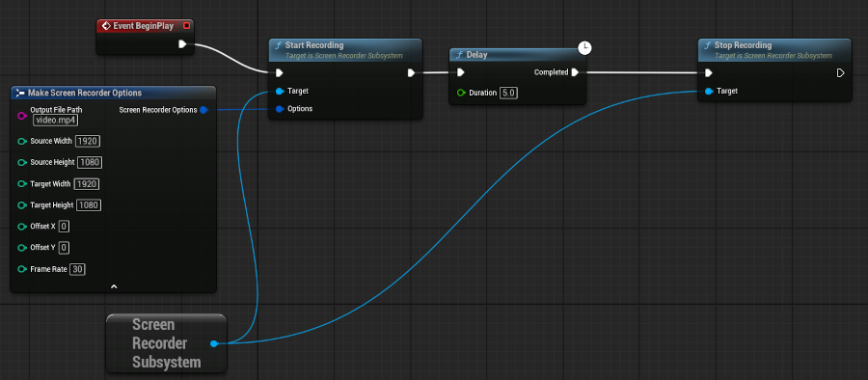Viewport: 868px width, 380px height.
Task: Click the Event BeginPlay output execution pin
Action: [x=182, y=43]
